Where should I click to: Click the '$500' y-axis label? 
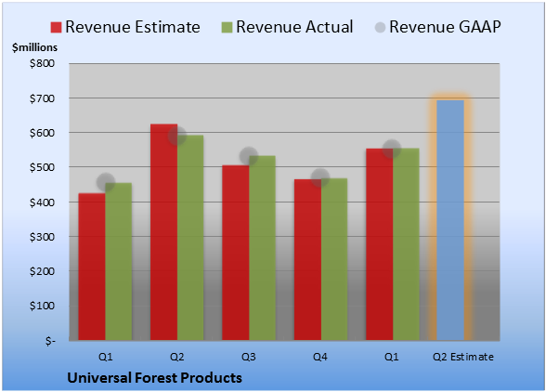tap(42, 167)
